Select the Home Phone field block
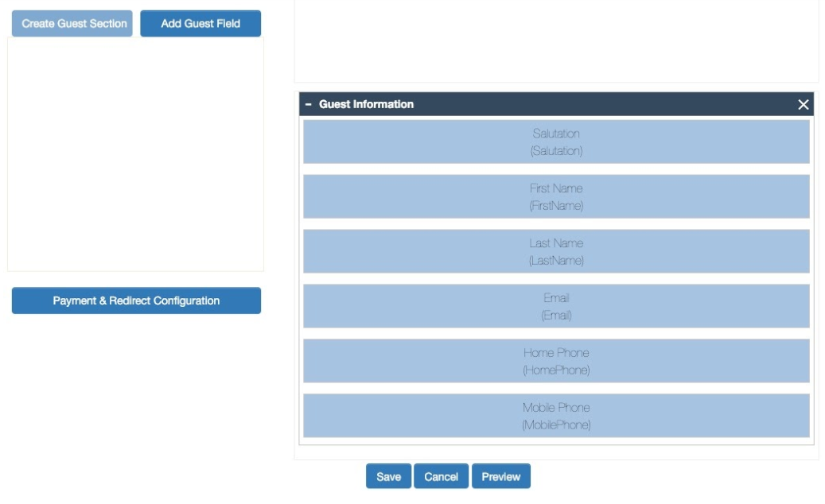This screenshot has width=825, height=504. click(x=556, y=361)
